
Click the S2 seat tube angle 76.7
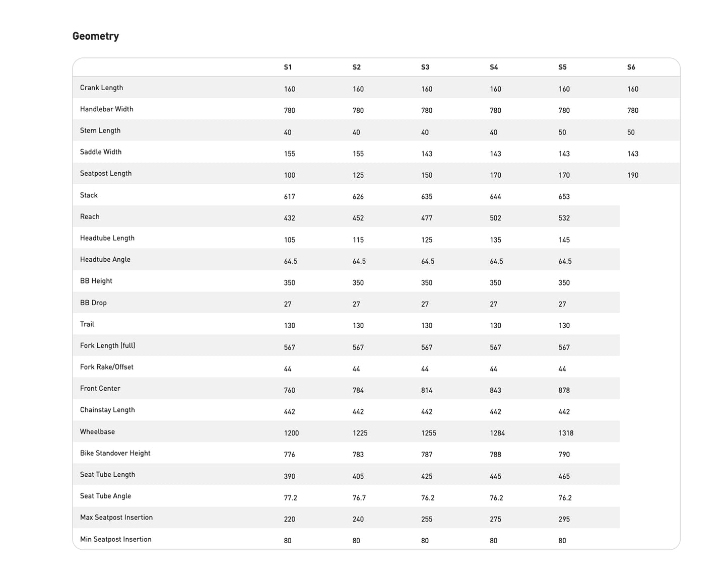pos(359,498)
